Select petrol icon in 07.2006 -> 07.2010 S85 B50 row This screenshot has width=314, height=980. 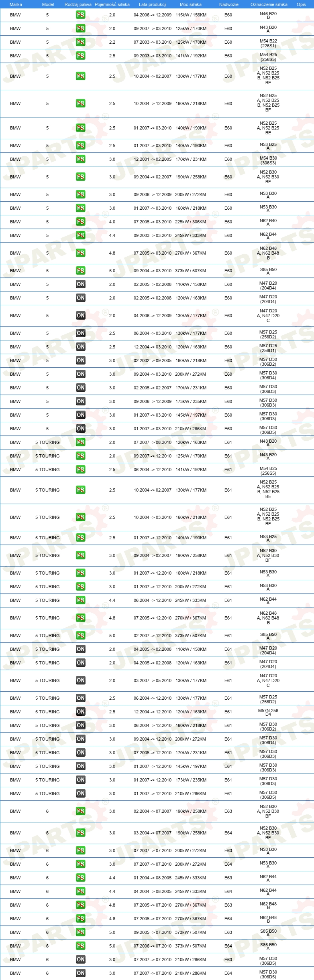[x=80, y=946]
